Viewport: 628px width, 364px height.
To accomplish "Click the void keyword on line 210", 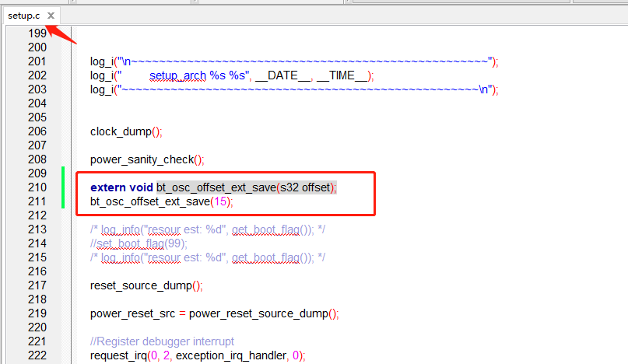I will [141, 187].
